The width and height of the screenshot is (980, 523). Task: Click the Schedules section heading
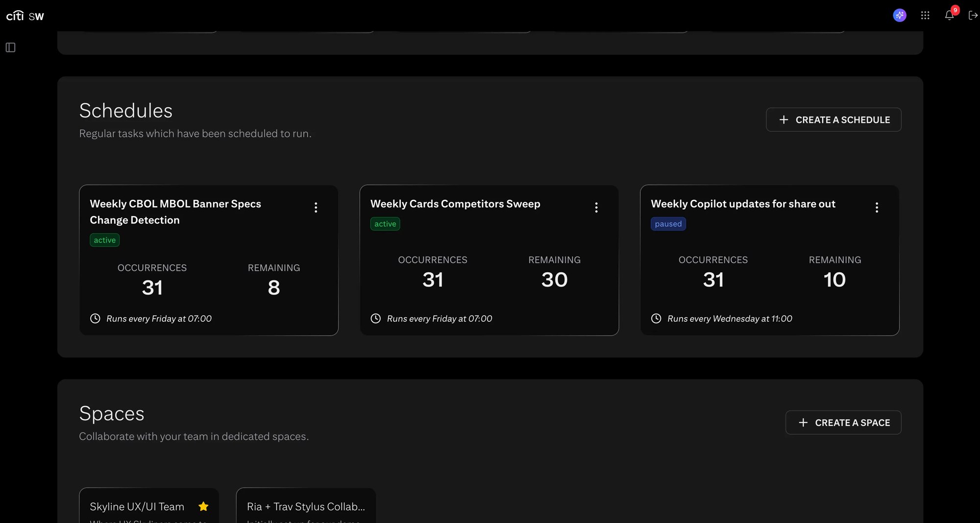click(x=126, y=111)
